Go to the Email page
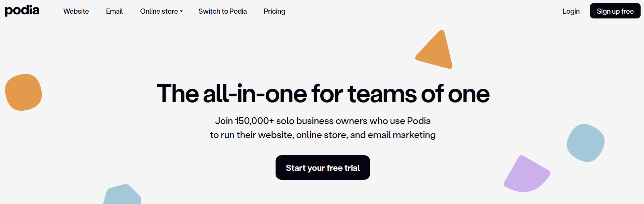644x204 pixels. click(114, 11)
